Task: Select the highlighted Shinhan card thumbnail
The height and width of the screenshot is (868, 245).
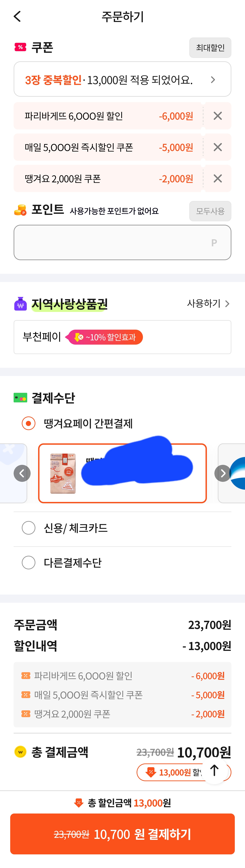Action: (x=63, y=474)
